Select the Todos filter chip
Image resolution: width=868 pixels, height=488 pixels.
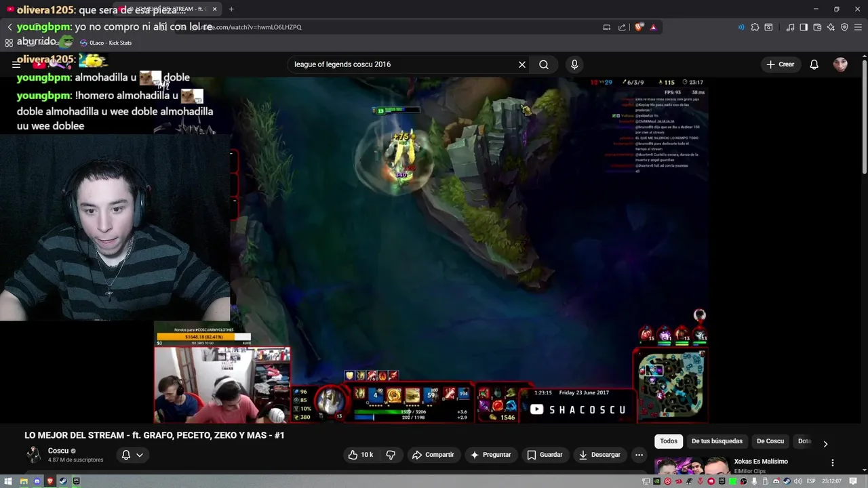click(x=669, y=441)
